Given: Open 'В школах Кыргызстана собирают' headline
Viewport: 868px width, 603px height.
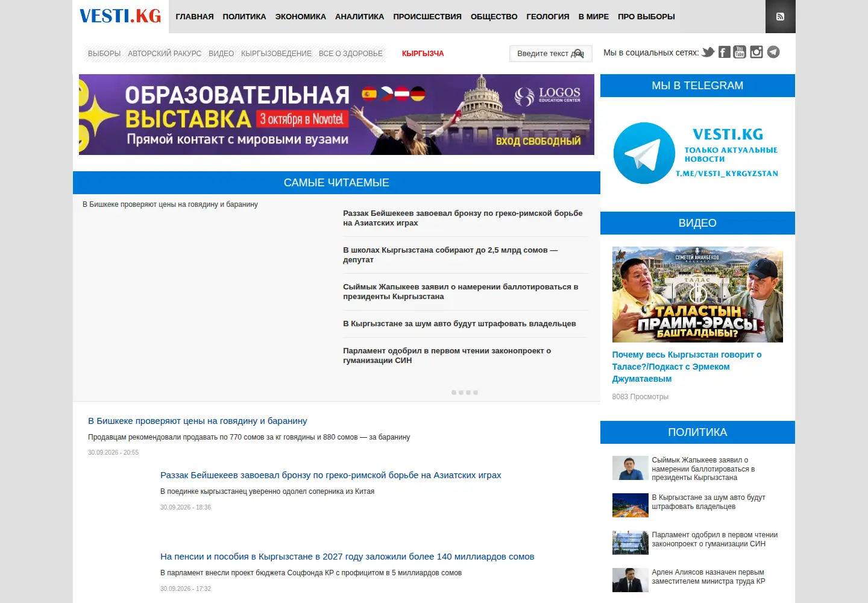Looking at the screenshot, I should coord(450,255).
